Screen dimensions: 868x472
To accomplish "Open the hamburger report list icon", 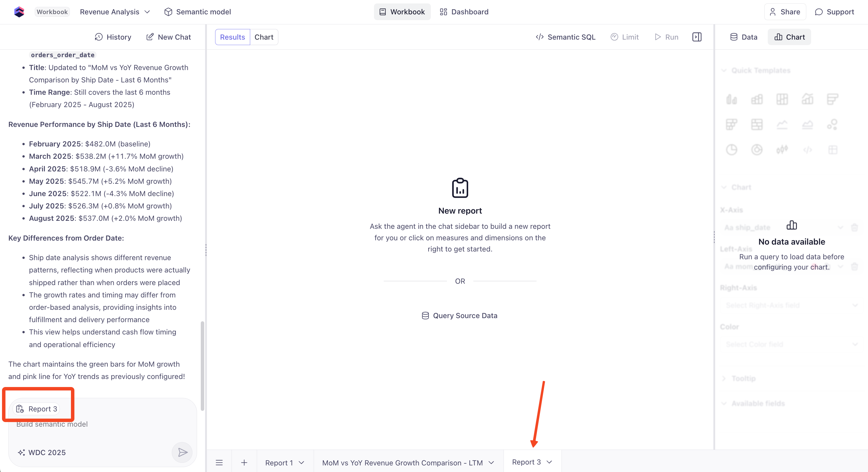I will (219, 463).
